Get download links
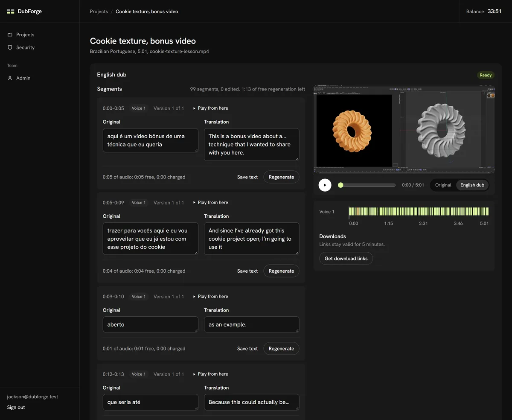The width and height of the screenshot is (512, 420). coord(346,258)
